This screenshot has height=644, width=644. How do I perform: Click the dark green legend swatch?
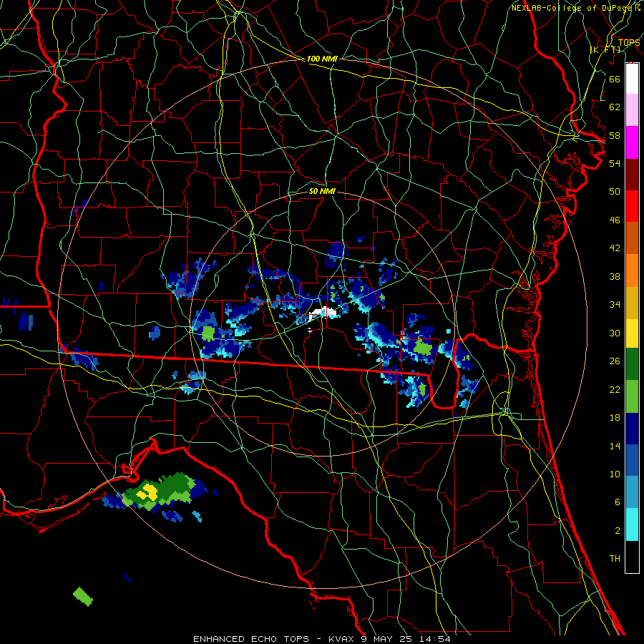(632, 364)
